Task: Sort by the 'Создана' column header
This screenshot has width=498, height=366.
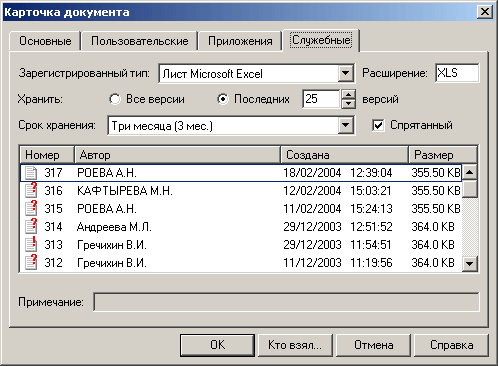Action: click(x=345, y=155)
